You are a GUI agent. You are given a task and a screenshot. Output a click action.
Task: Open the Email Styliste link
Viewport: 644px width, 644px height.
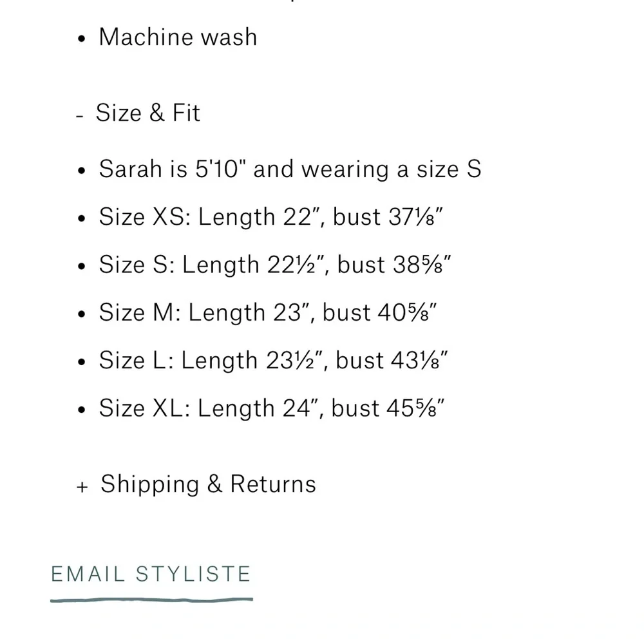pyautogui.click(x=151, y=574)
